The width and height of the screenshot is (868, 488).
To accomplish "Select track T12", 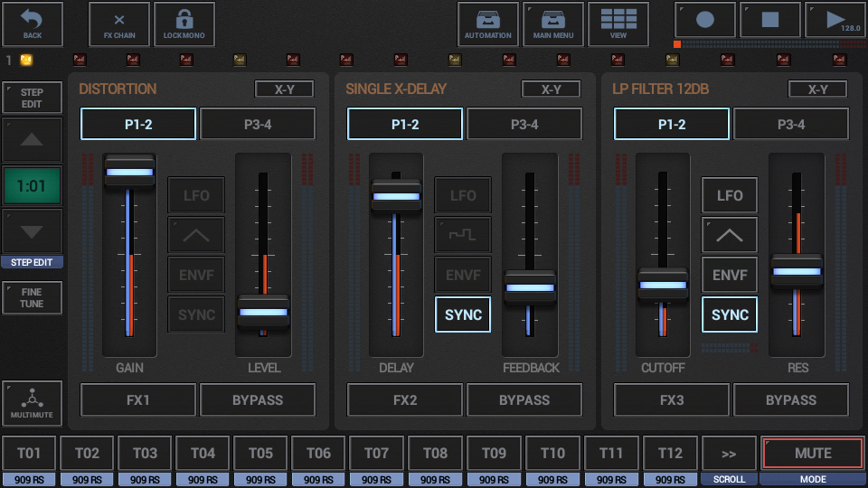I will [x=670, y=454].
